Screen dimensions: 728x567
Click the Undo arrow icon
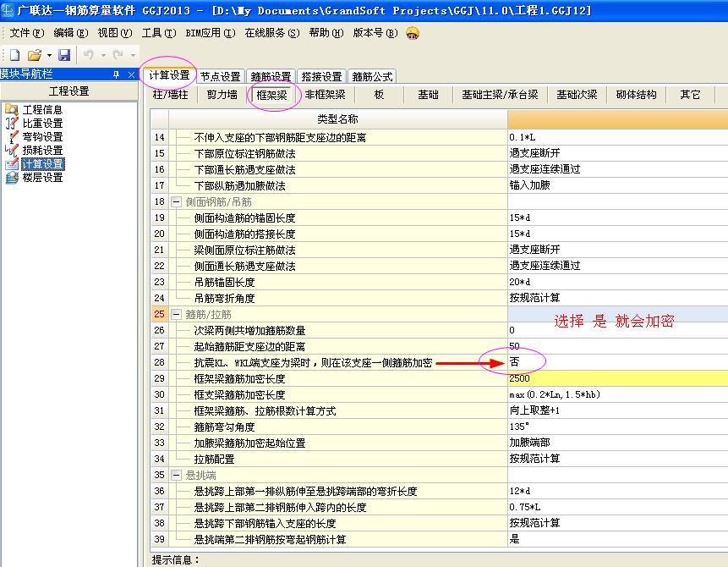88,55
